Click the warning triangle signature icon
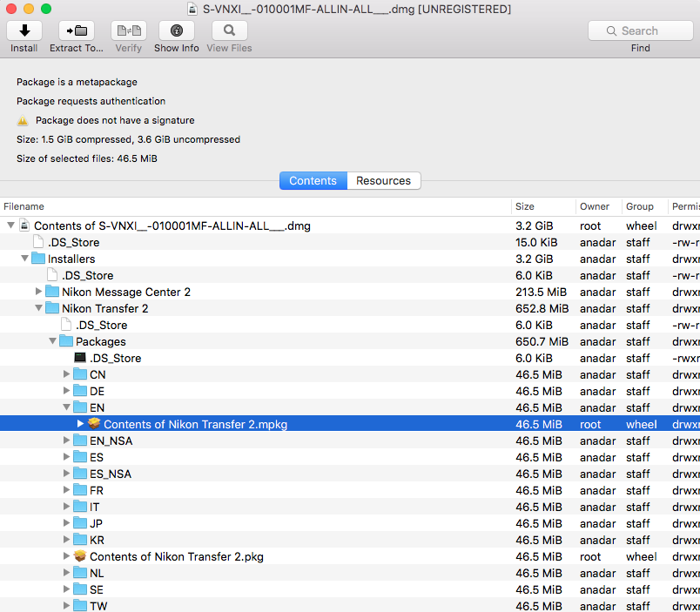Screen dimensions: 700x612 point(23,120)
